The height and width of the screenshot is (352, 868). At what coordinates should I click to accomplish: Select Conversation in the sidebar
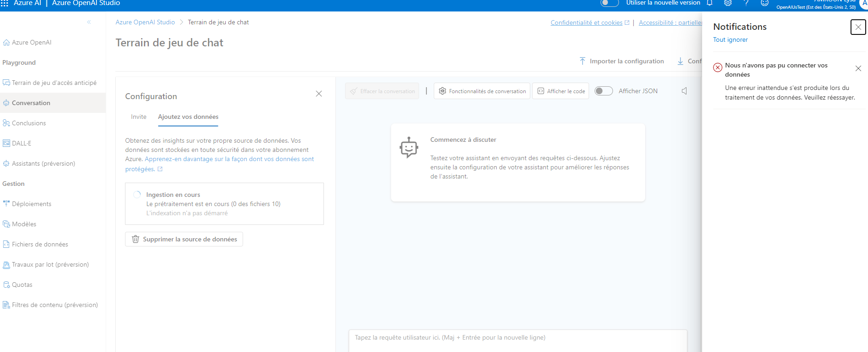pyautogui.click(x=53, y=103)
